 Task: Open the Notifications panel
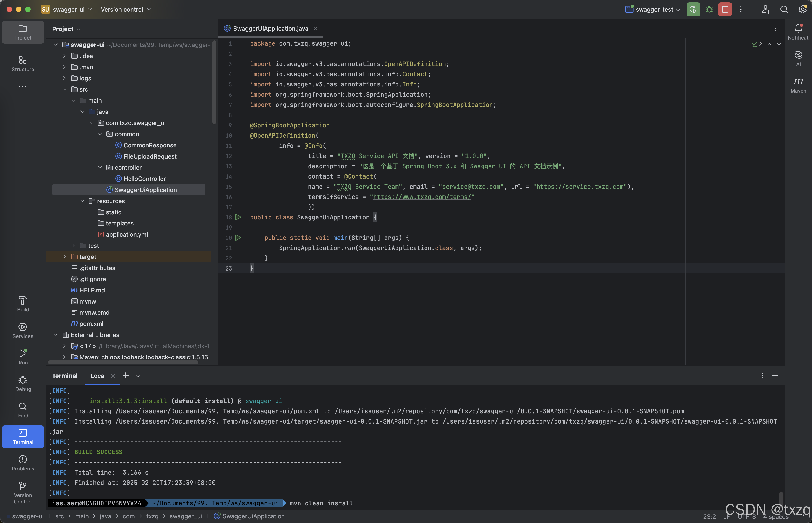pos(798,32)
